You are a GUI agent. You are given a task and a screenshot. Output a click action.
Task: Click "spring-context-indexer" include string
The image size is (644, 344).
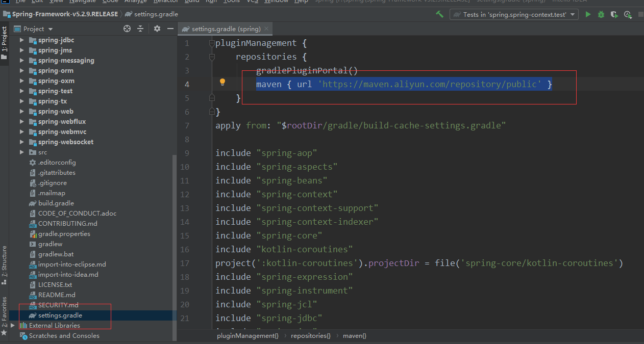(x=317, y=222)
